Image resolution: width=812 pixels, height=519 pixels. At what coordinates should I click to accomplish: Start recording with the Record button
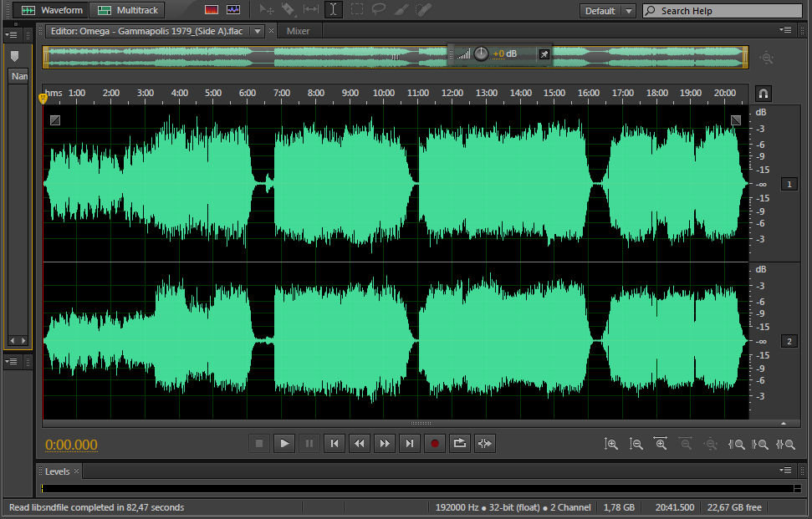[435, 444]
